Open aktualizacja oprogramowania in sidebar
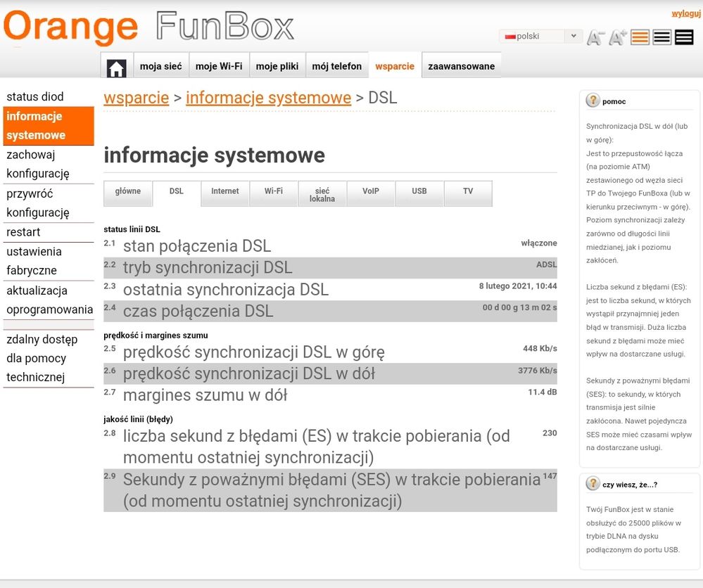 point(49,300)
